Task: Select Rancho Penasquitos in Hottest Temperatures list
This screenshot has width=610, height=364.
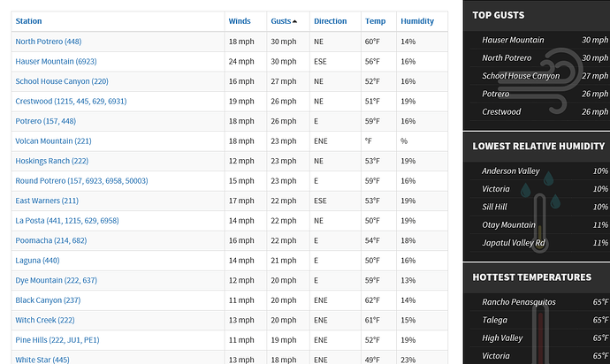Action: click(x=519, y=302)
